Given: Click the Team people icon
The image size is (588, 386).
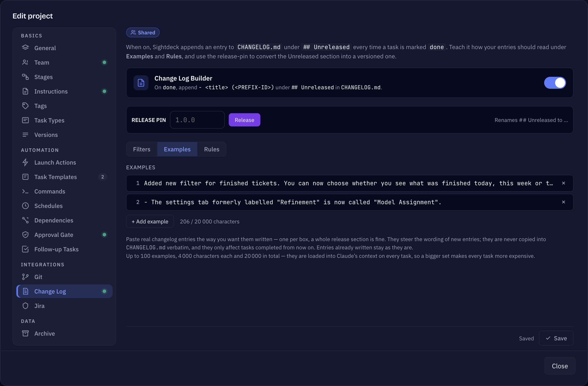Looking at the screenshot, I should [x=25, y=62].
